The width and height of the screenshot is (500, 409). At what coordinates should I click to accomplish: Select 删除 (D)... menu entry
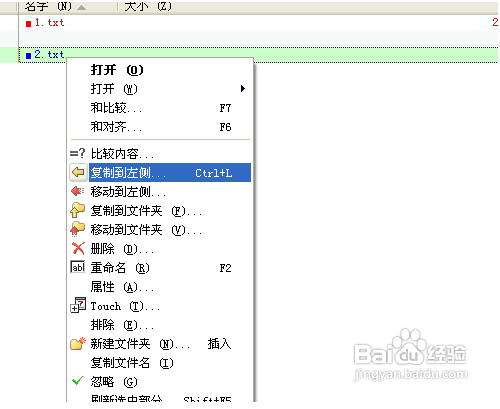pos(160,248)
